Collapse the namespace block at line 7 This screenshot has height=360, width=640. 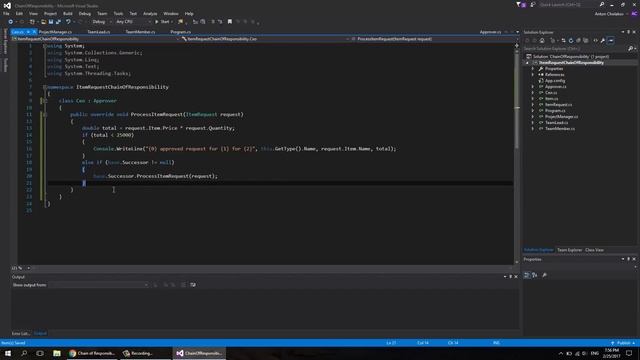[x=44, y=87]
